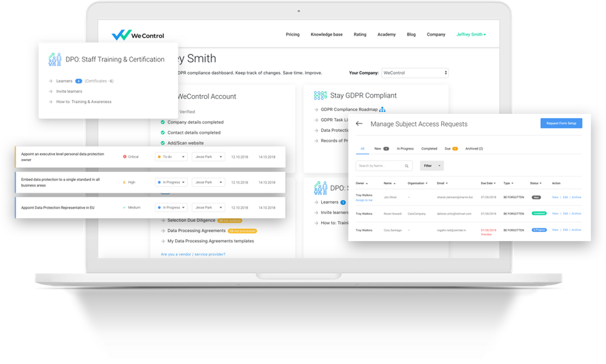
Task: Switch to the New requests tab
Action: point(381,149)
